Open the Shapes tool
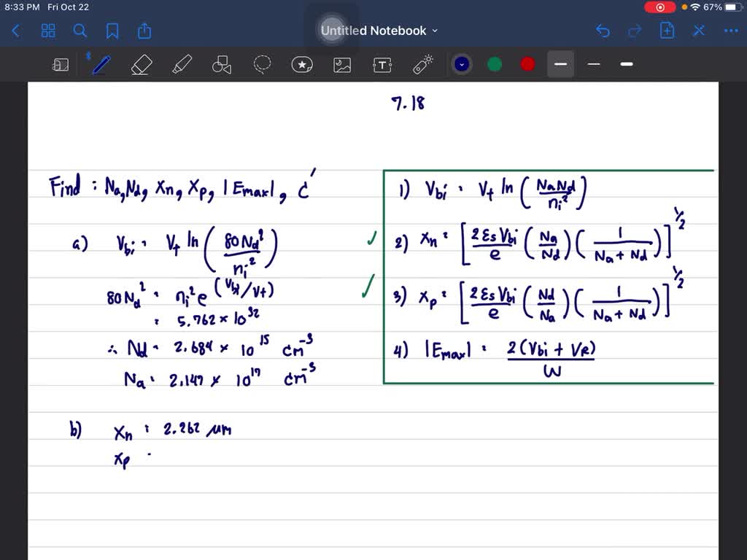Viewport: 747px width, 560px height. pos(221,64)
